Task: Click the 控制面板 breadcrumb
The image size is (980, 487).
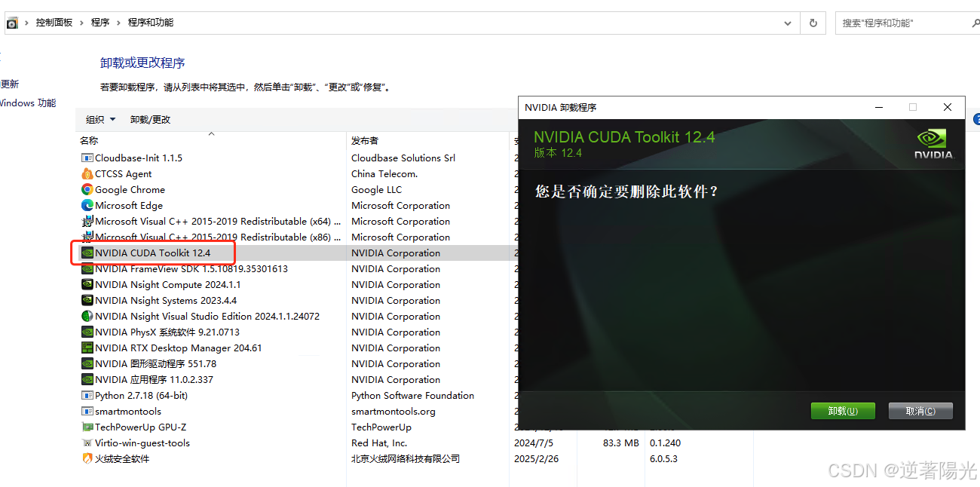Action: [54, 23]
